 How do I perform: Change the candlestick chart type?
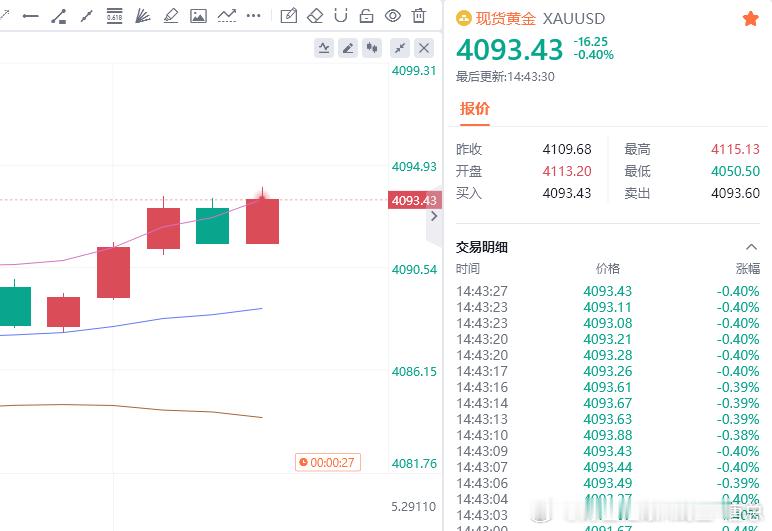[x=372, y=48]
